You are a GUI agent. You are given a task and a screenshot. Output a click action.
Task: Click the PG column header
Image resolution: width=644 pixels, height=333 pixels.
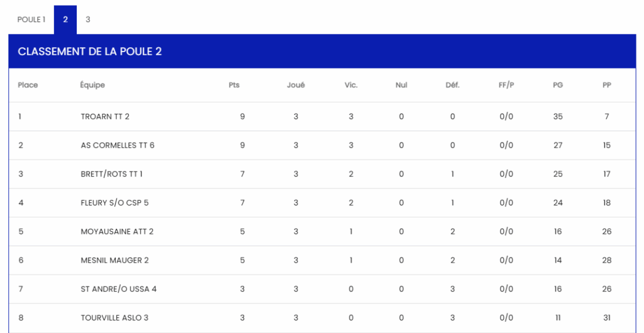tap(558, 85)
